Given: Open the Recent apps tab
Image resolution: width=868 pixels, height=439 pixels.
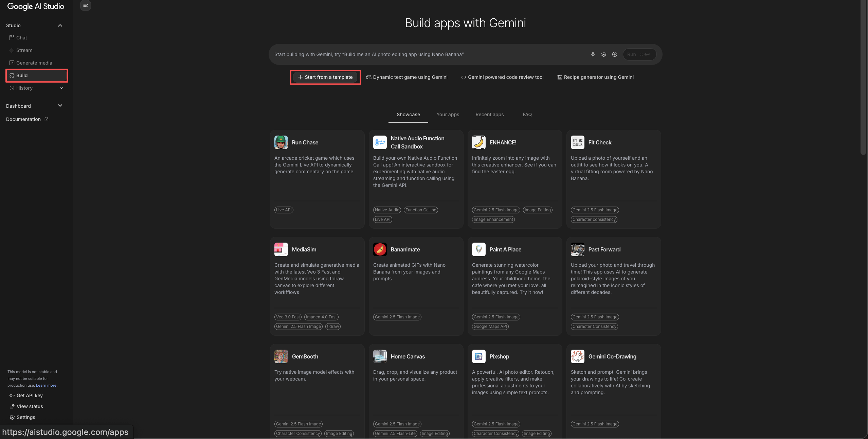Looking at the screenshot, I should tap(489, 115).
